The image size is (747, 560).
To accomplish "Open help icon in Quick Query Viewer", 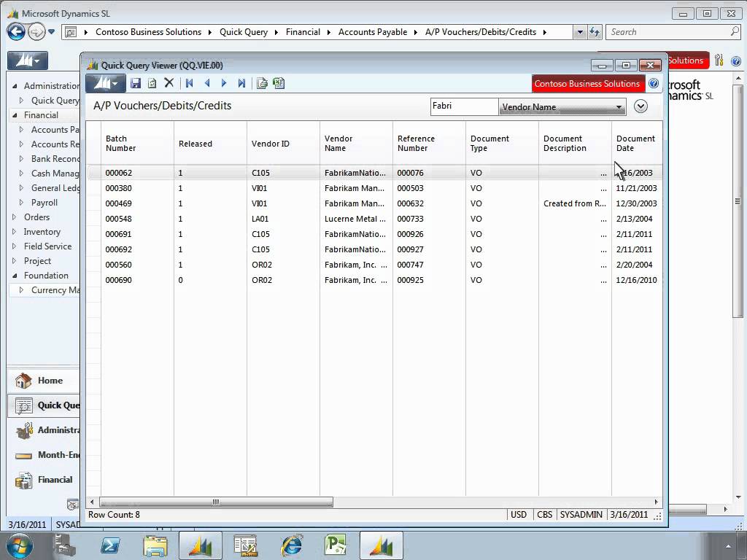I will coord(654,83).
